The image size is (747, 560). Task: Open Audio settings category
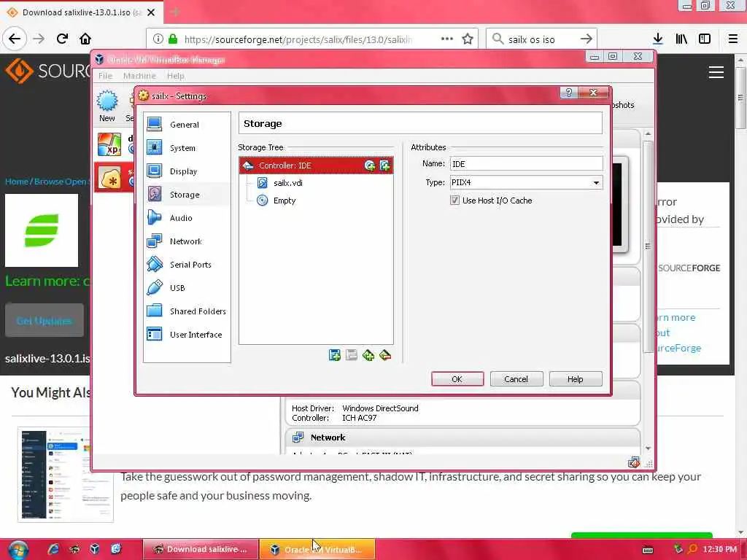[187, 217]
